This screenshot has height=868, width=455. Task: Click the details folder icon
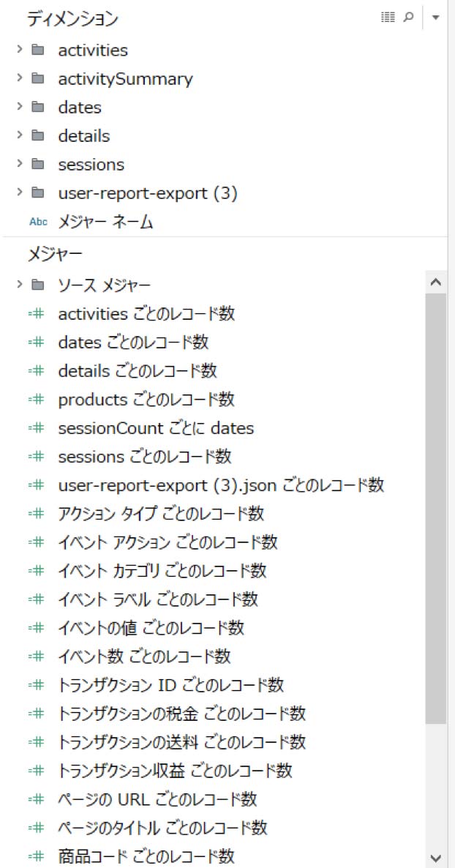click(x=38, y=135)
